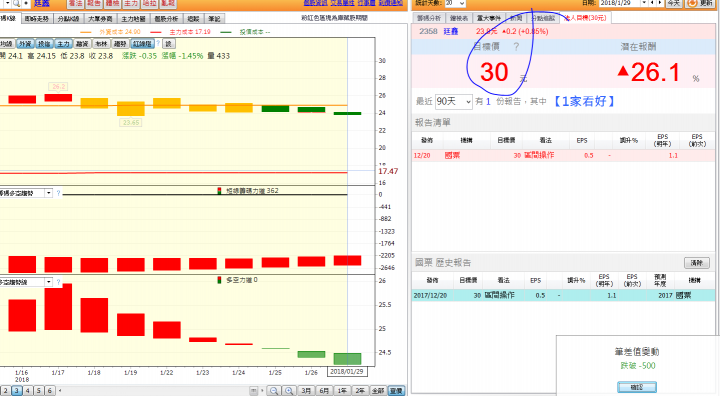Open the 主力地圖 tab
The height and width of the screenshot is (396, 720).
pyautogui.click(x=133, y=19)
